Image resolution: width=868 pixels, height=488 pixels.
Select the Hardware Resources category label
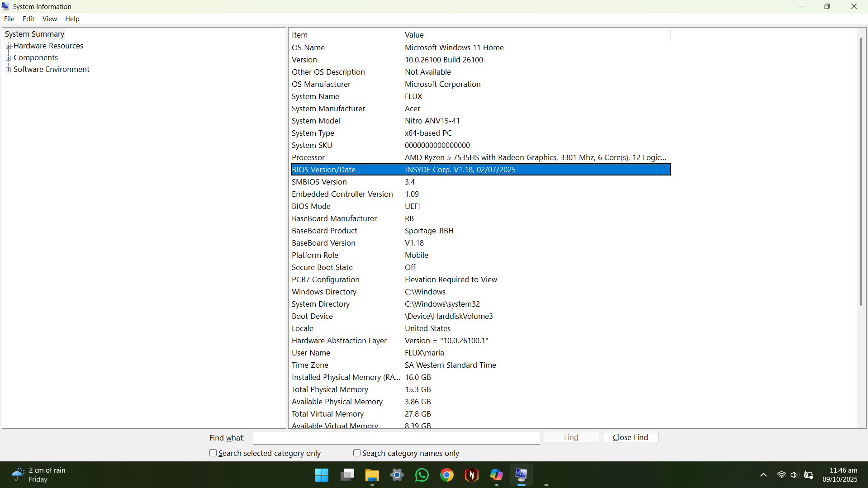[x=48, y=46]
